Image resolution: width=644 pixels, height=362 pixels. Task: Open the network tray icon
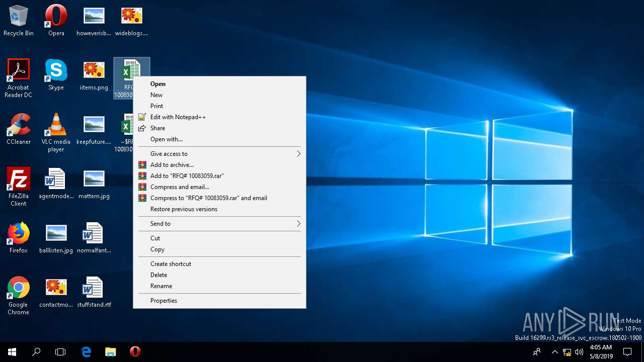point(567,352)
